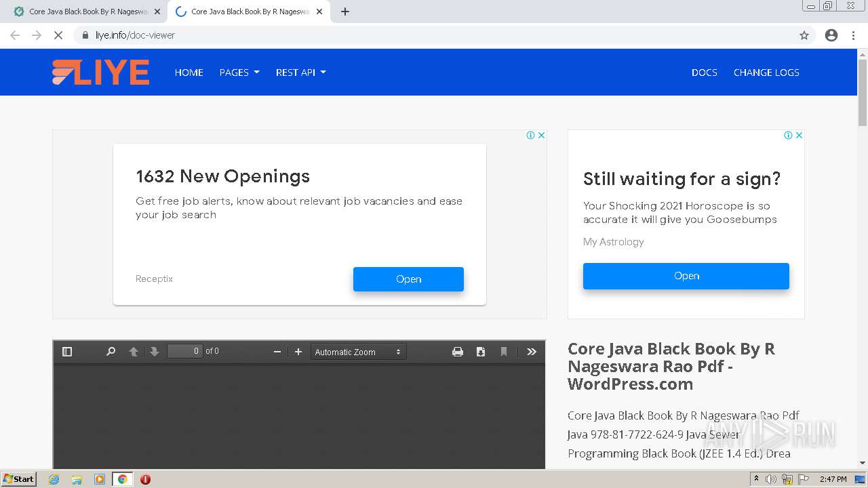Click the PDF viewer bookmark icon

pos(504,351)
